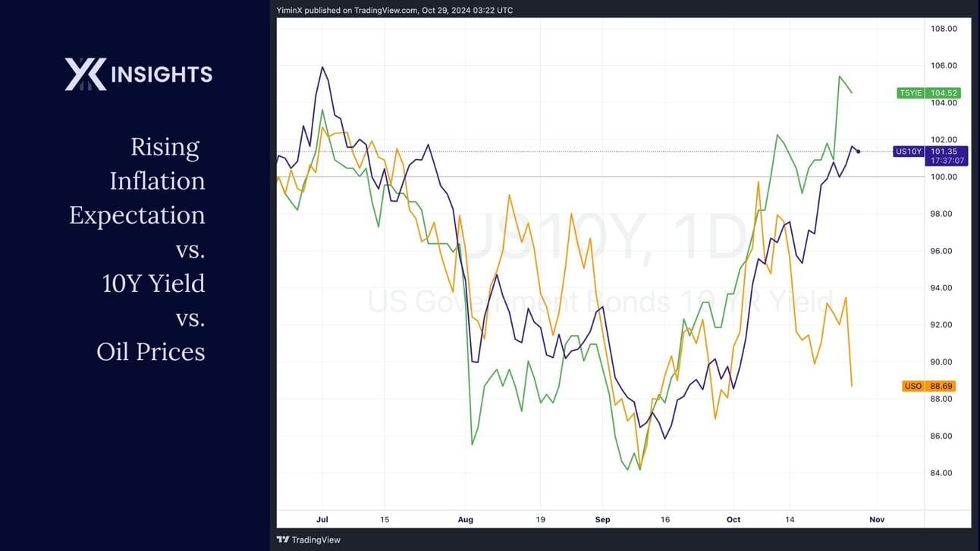Click the word 'Expectation' in the title
980x551 pixels.
(137, 215)
